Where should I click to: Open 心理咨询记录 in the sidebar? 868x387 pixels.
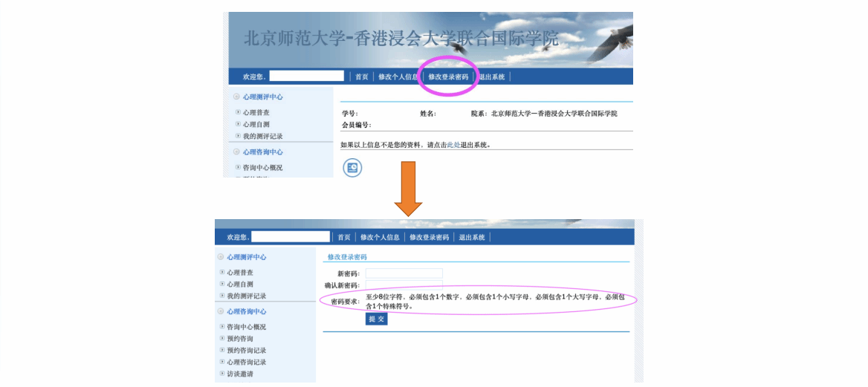click(246, 362)
